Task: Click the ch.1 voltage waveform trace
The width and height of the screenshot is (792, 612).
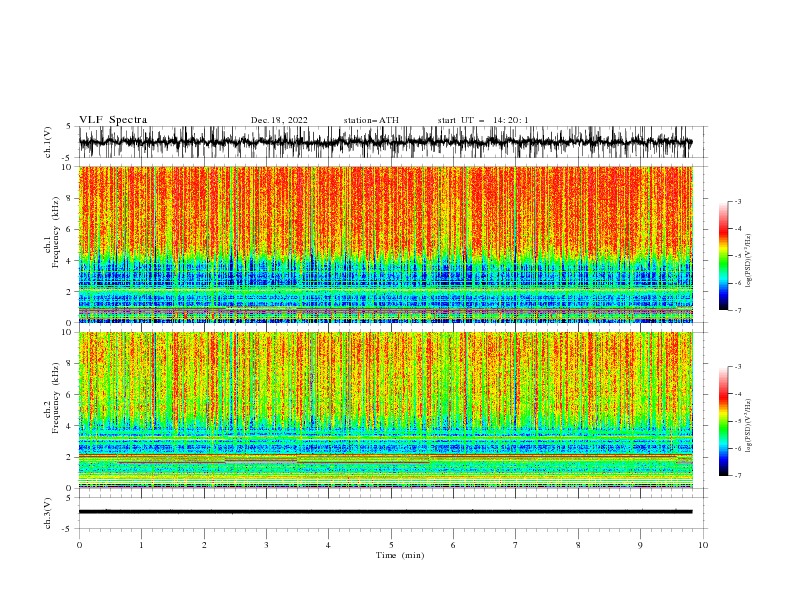Action: tap(385, 142)
